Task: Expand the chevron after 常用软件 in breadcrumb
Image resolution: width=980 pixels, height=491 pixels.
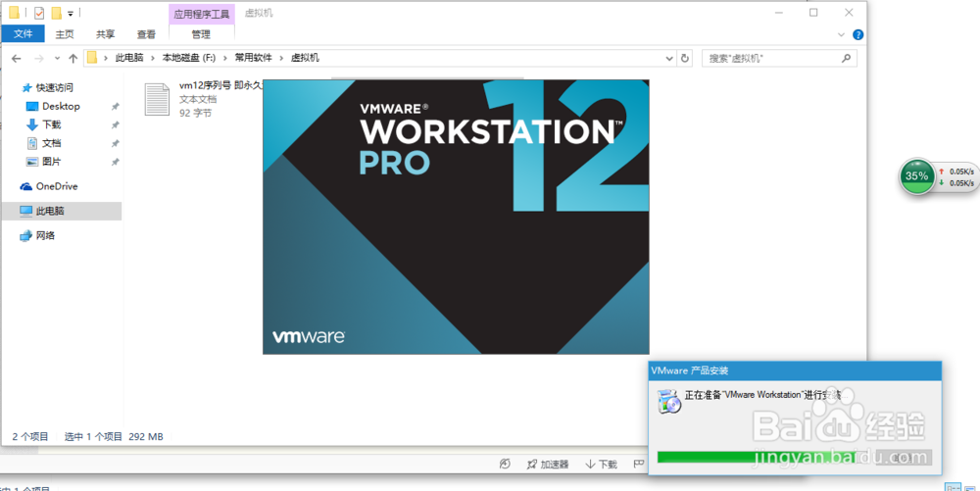Action: [x=282, y=58]
